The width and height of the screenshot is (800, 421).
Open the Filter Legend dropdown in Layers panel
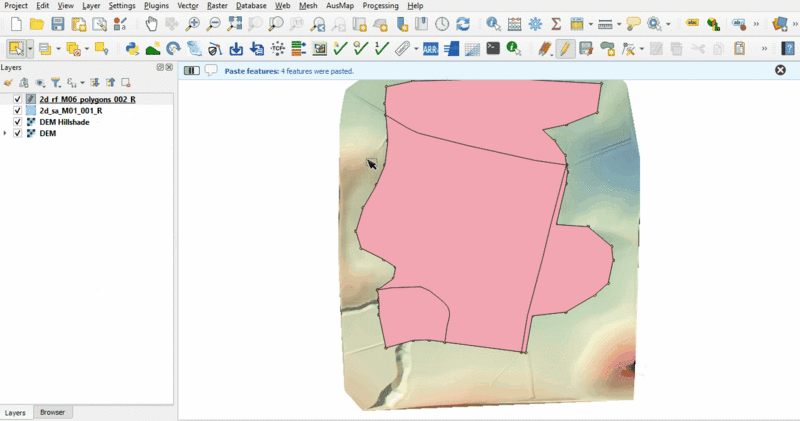[57, 83]
